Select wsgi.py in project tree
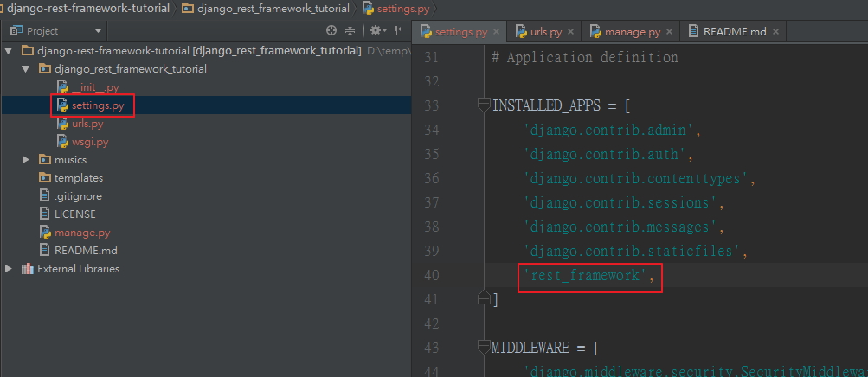 (x=90, y=142)
